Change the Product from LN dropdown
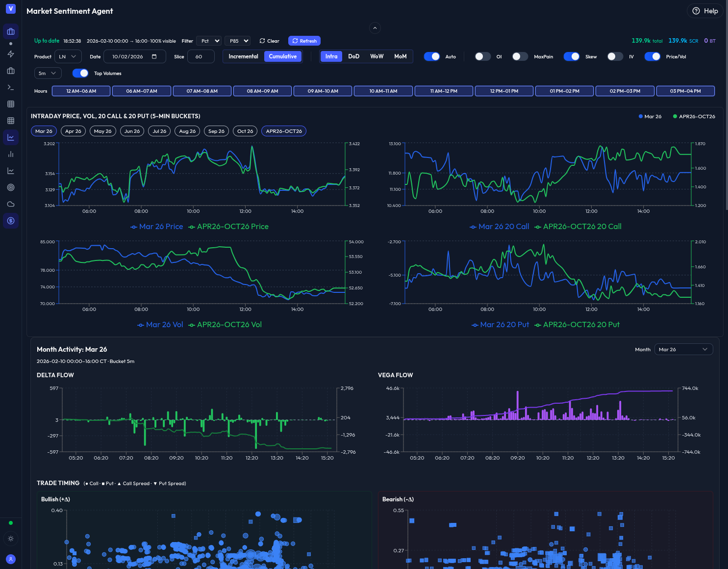This screenshot has height=569, width=728. coord(68,56)
